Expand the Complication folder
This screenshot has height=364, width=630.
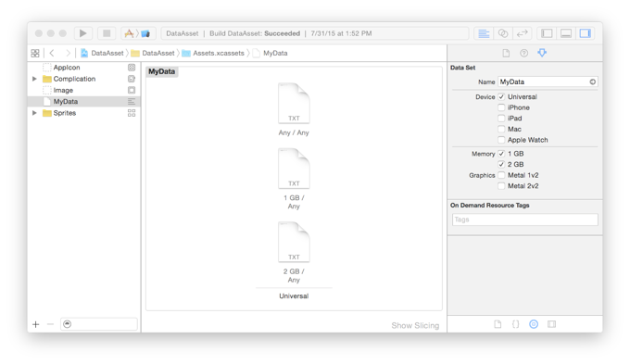tap(34, 79)
